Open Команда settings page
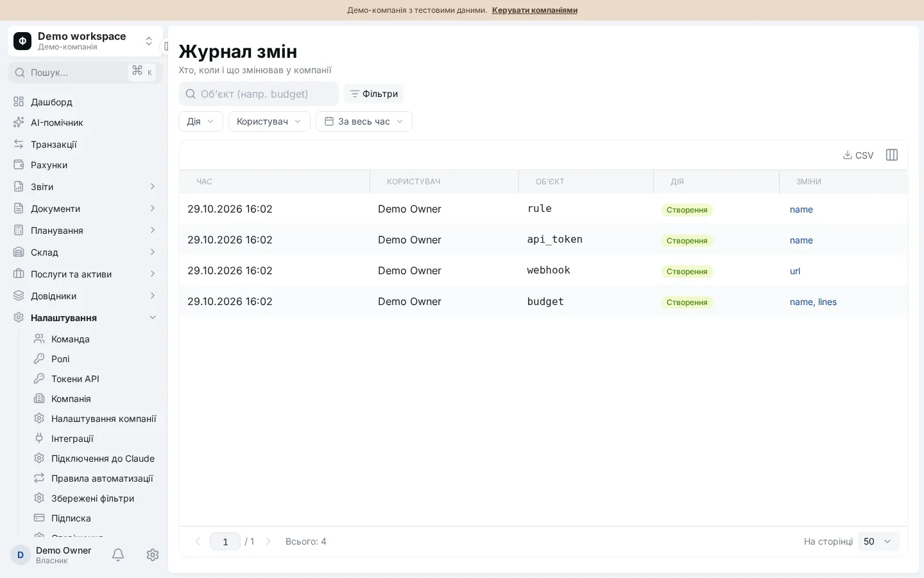Image resolution: width=924 pixels, height=578 pixels. [95, 339]
